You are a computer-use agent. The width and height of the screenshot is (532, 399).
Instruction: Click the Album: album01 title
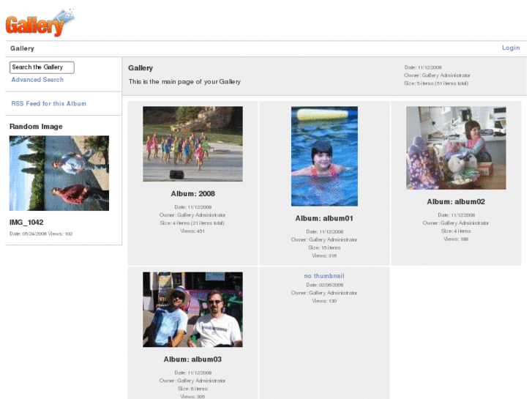point(324,218)
